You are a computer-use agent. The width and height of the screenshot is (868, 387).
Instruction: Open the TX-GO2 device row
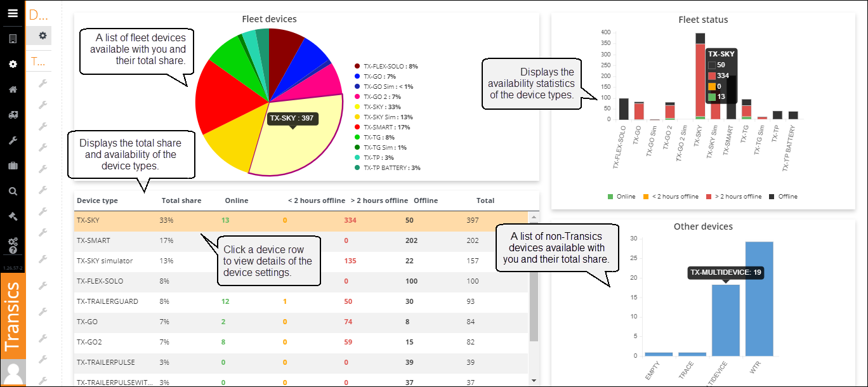coord(301,342)
